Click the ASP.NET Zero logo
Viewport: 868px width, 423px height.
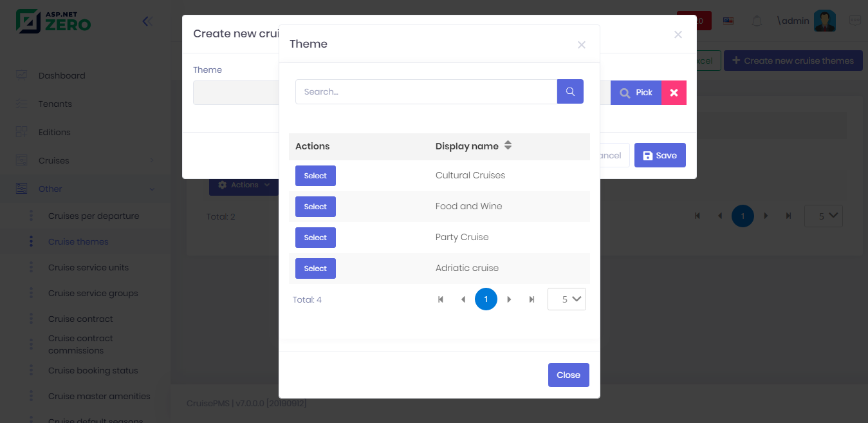pos(53,21)
